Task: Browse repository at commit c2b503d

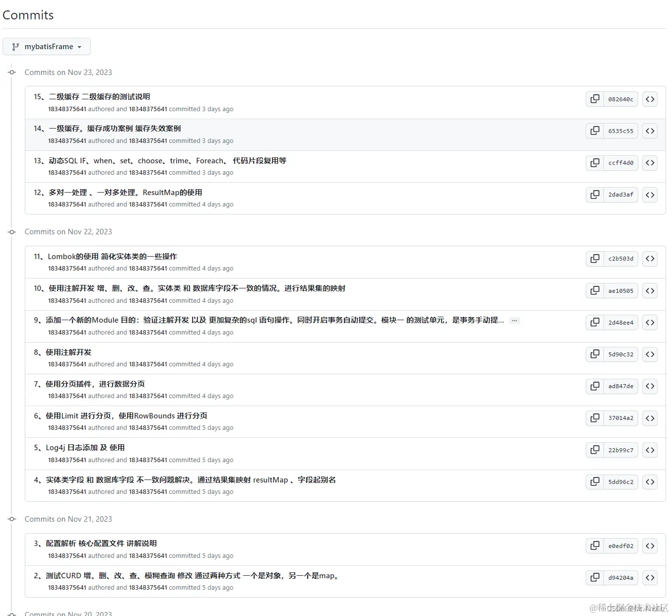Action: click(650, 259)
